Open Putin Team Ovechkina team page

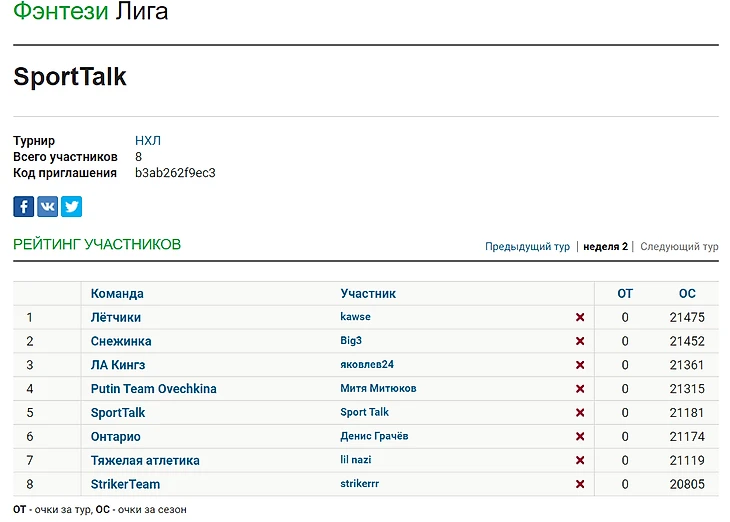pos(153,389)
